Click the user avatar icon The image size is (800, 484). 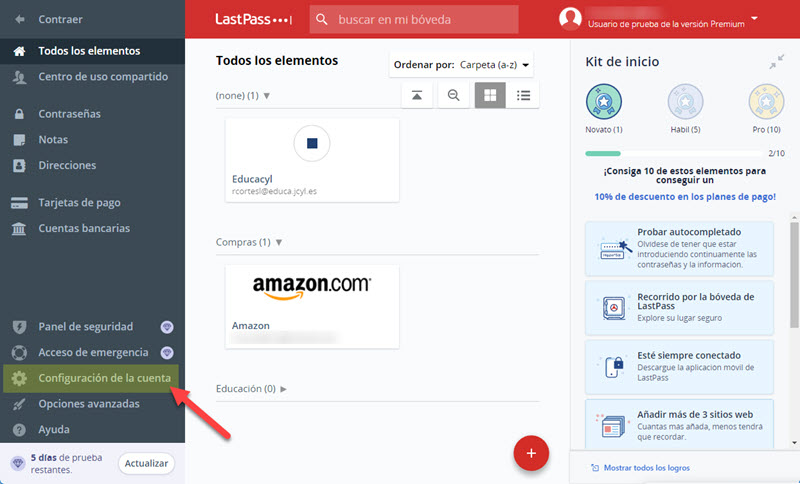click(570, 18)
